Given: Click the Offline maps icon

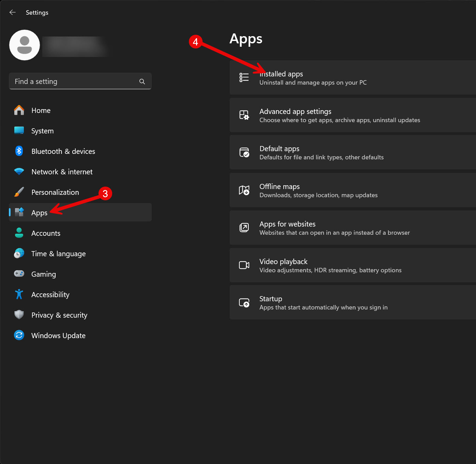Looking at the screenshot, I should (244, 190).
